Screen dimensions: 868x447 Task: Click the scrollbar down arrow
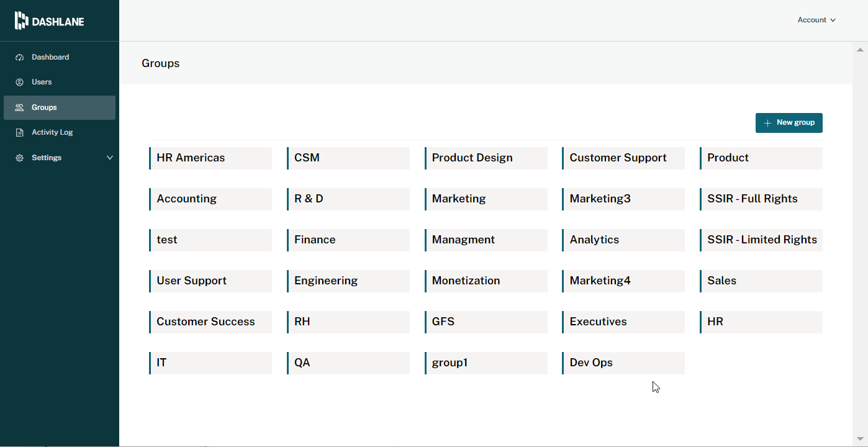860,439
